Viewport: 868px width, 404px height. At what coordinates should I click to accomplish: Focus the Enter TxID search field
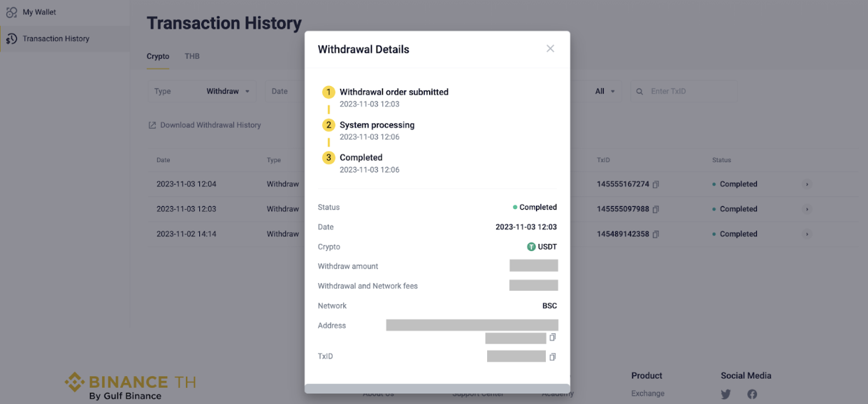pos(688,92)
